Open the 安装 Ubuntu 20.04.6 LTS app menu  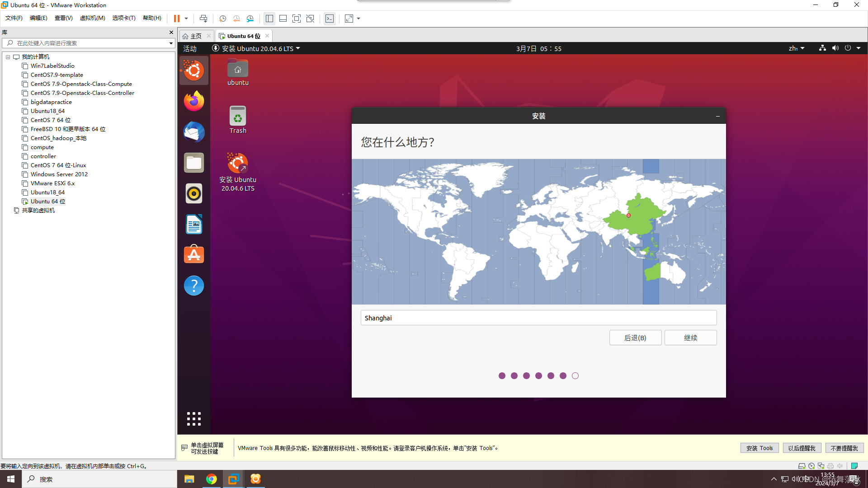[x=256, y=48]
